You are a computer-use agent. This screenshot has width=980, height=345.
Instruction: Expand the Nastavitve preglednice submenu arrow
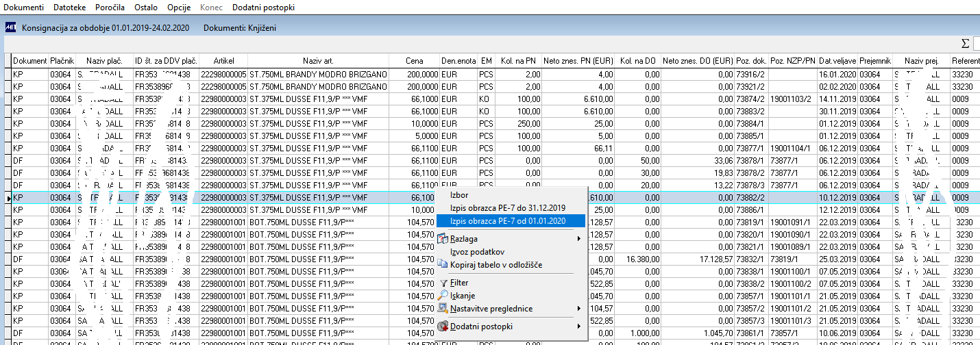click(579, 309)
